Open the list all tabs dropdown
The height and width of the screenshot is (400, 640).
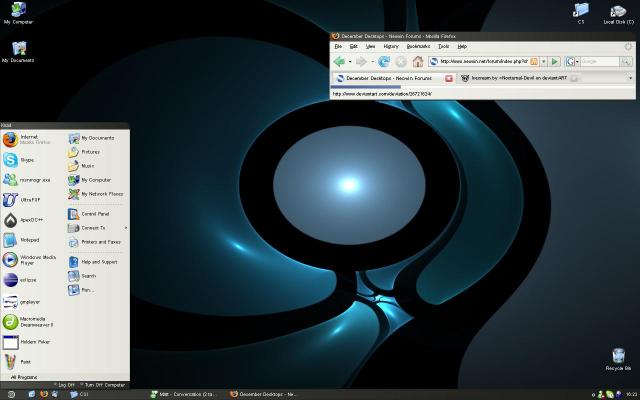[630, 78]
